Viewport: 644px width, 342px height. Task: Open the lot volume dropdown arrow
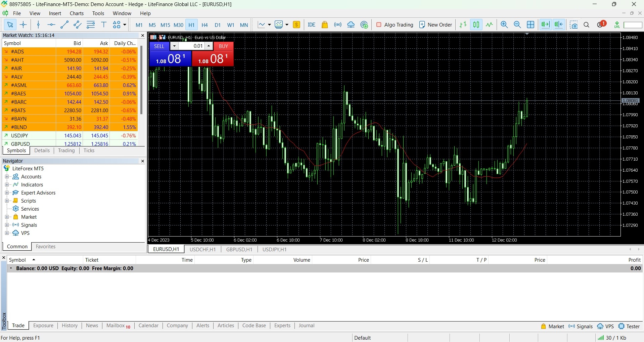point(174,46)
